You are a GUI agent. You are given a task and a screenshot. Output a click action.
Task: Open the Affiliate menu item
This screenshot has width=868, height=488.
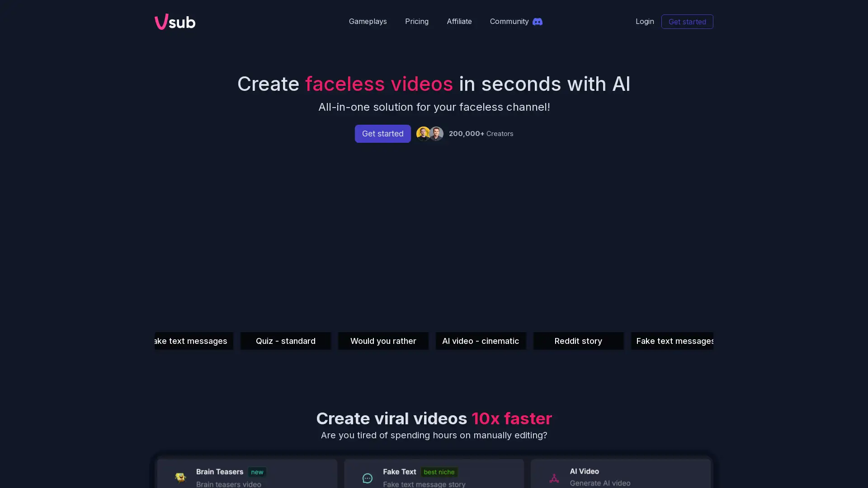(459, 21)
